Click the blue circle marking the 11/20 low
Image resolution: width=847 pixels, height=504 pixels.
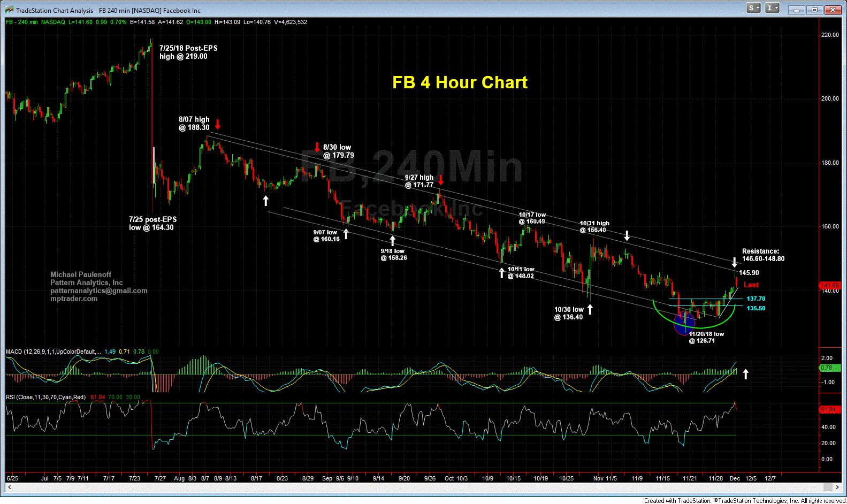[x=684, y=323]
